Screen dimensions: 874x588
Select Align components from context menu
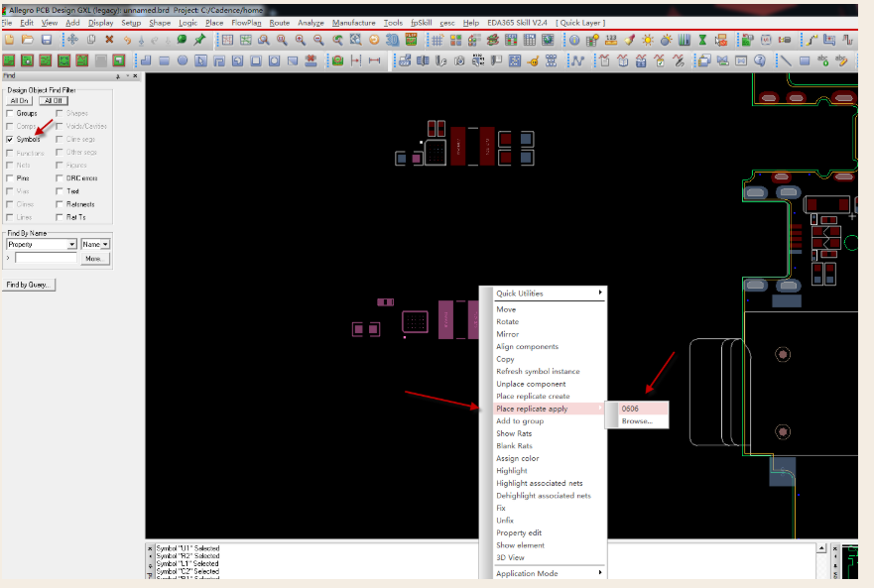[528, 347]
